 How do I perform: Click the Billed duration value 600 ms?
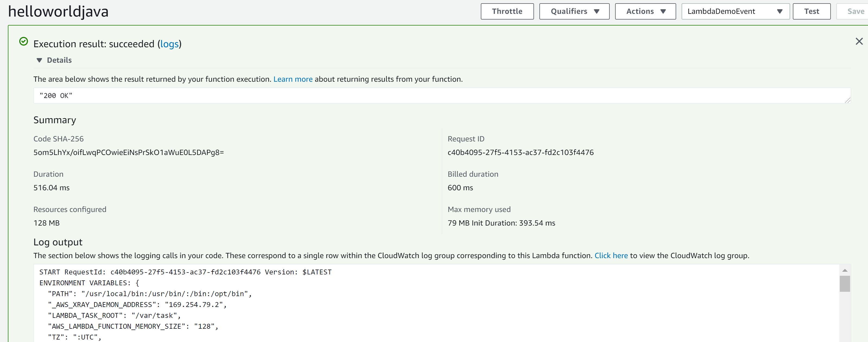tap(460, 188)
